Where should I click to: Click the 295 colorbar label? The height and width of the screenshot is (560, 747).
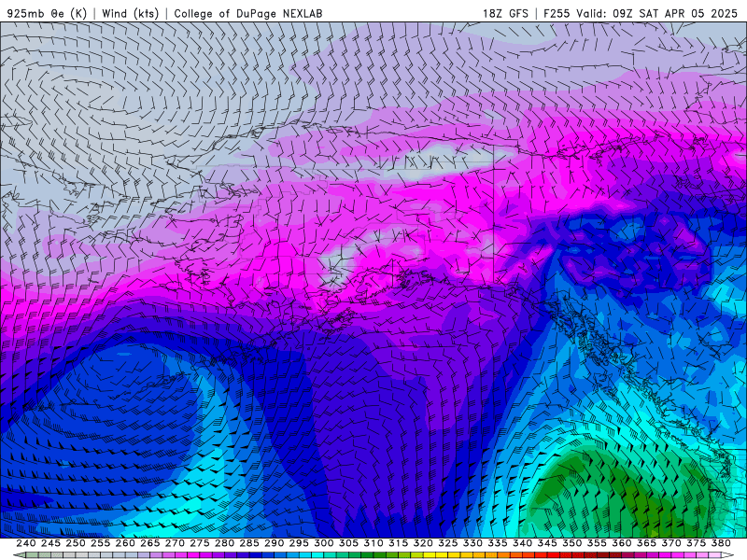click(299, 543)
